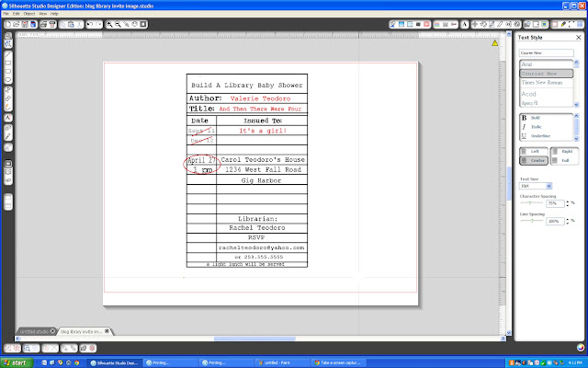Image resolution: width=588 pixels, height=368 pixels.
Task: Set text justification to Center
Action: pos(534,160)
